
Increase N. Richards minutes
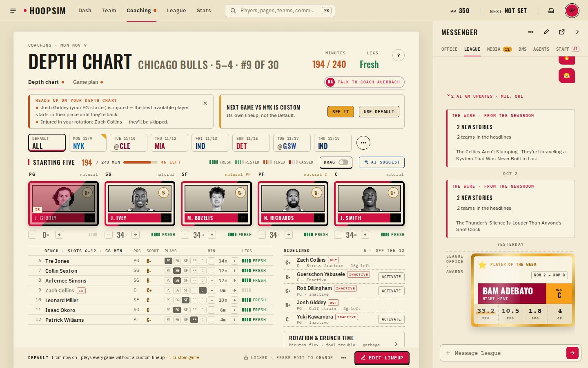[289, 235]
